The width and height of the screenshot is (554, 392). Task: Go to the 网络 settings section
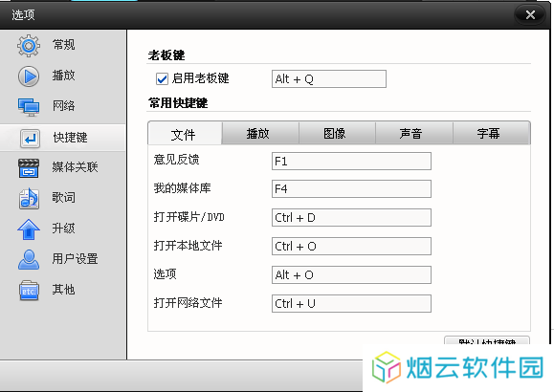point(63,105)
